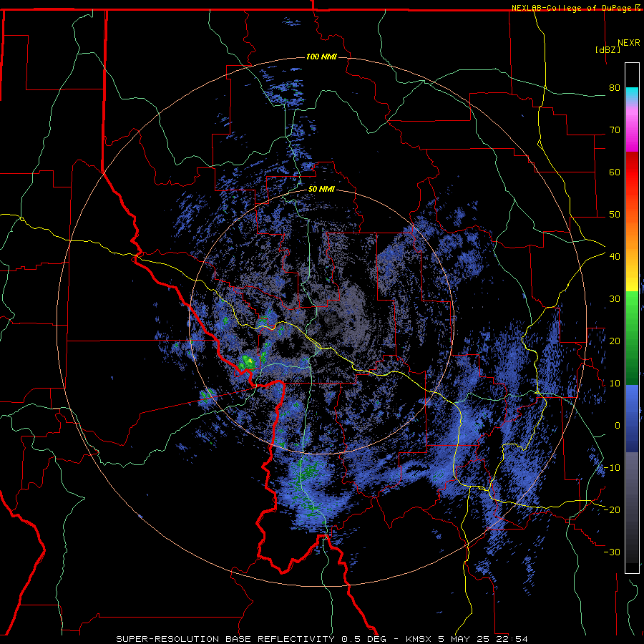Image resolution: width=644 pixels, height=644 pixels.
Task: Click the 100 NMI range ring label
Action: tap(321, 57)
